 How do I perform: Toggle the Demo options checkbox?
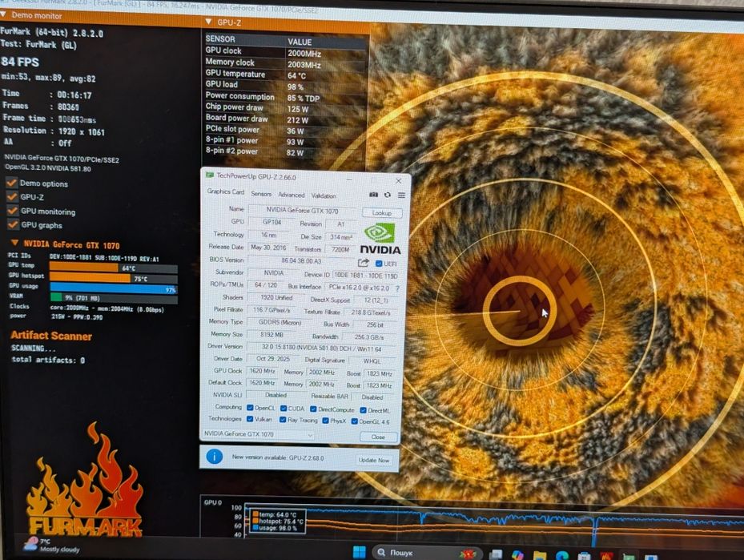12,183
